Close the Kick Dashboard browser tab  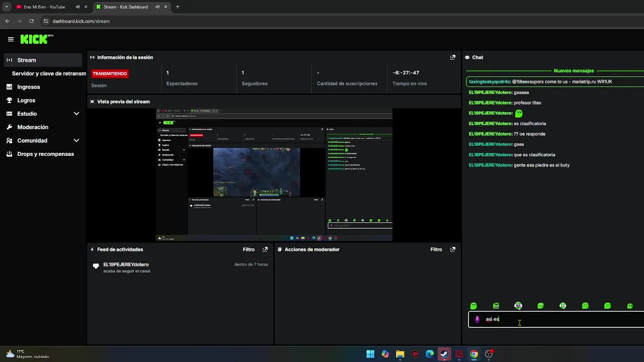point(166,7)
